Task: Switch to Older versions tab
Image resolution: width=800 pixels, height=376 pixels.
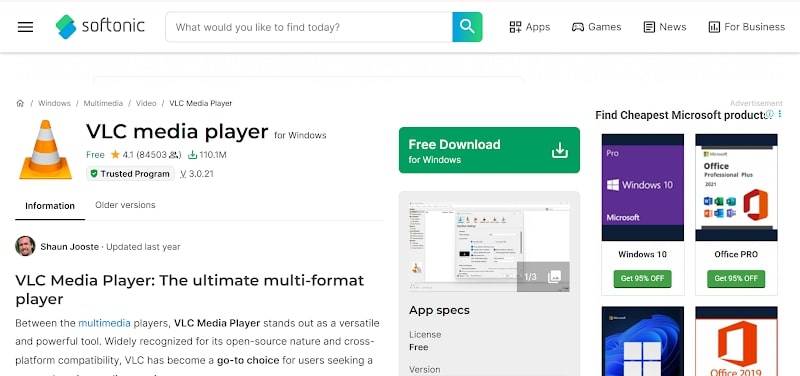Action: click(x=125, y=205)
